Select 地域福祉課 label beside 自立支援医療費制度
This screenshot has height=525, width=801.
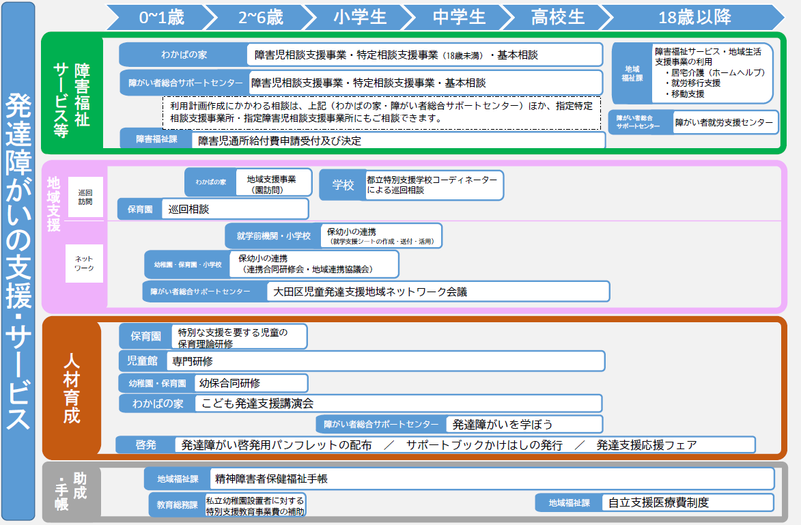pos(569,503)
